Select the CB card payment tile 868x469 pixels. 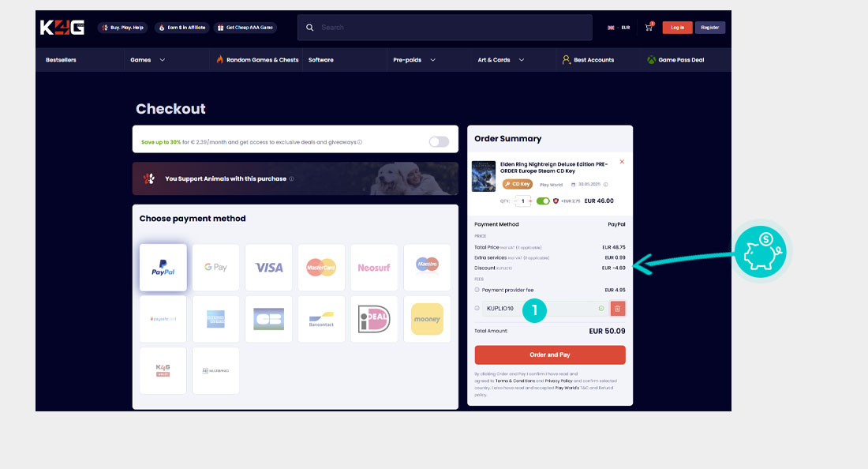[268, 319]
